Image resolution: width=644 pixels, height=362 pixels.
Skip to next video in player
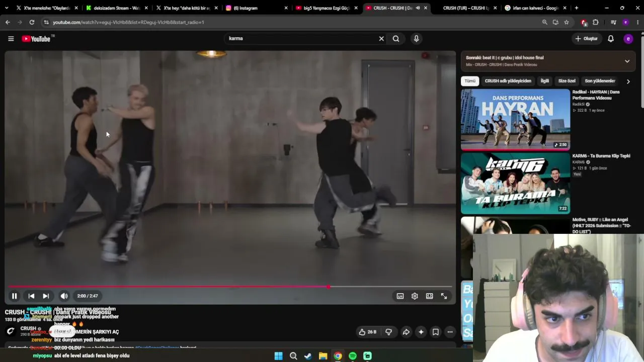click(46, 296)
